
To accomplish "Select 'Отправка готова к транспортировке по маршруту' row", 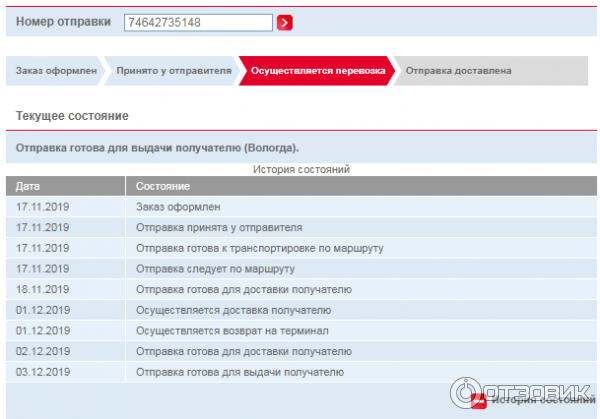I will point(260,248).
